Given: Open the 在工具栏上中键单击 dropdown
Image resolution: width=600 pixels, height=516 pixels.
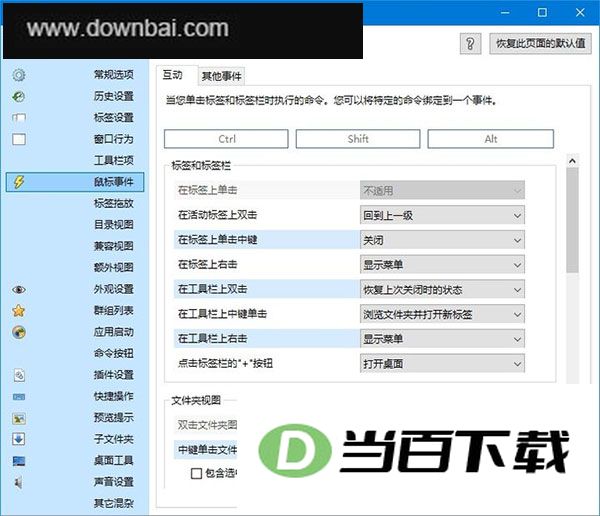Looking at the screenshot, I should pyautogui.click(x=442, y=314).
